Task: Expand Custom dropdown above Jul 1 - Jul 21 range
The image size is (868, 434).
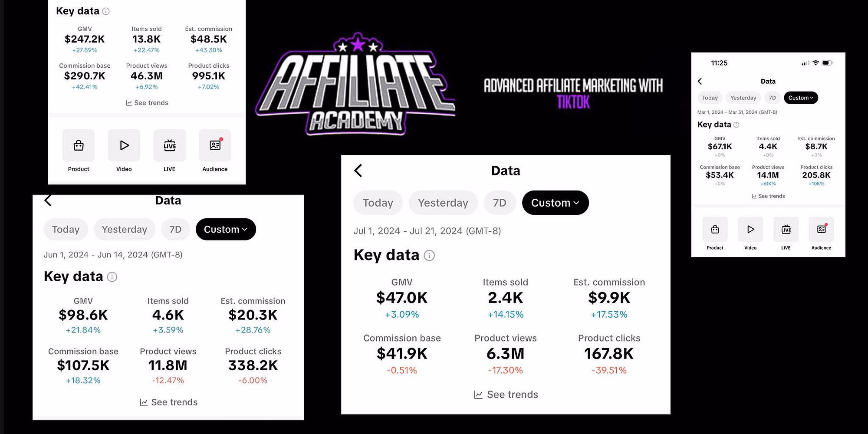Action: click(555, 203)
